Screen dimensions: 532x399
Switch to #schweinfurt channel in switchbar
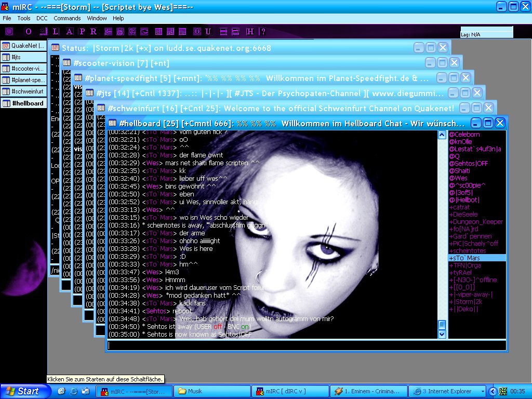tap(23, 91)
